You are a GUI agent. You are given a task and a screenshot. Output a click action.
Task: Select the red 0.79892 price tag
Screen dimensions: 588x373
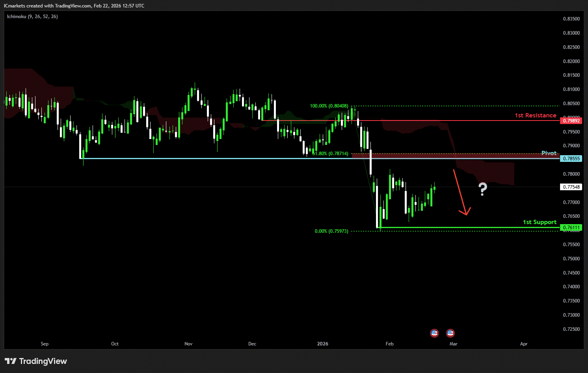click(571, 121)
